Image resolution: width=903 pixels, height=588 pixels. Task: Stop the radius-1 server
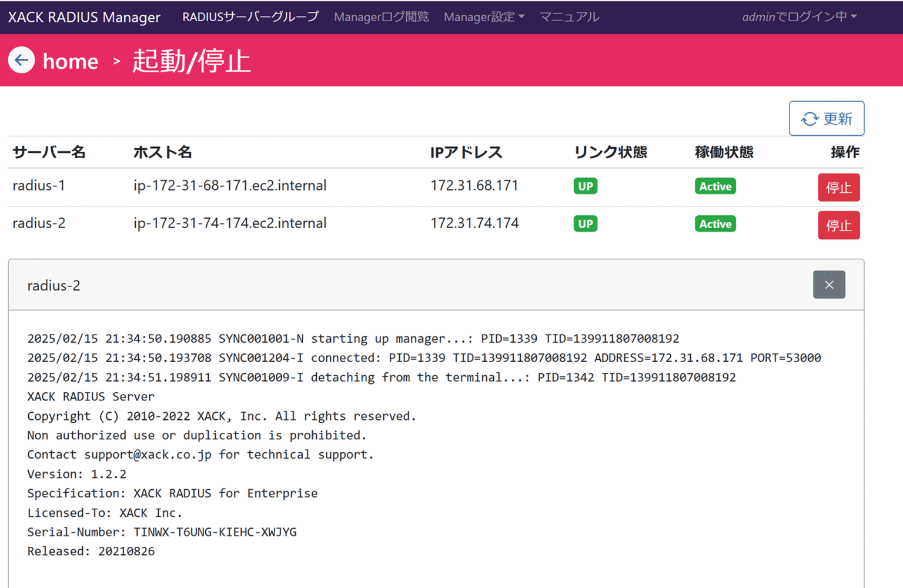838,188
